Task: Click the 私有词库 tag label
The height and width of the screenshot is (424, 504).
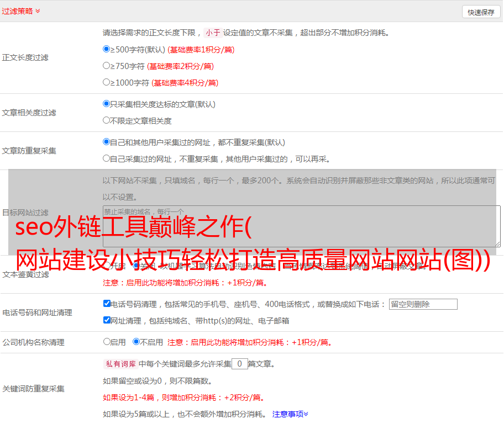Action: click(119, 364)
